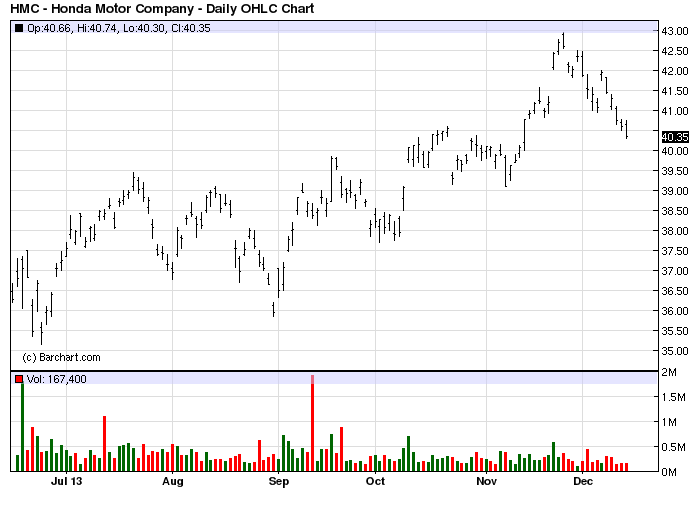Click the 2M volume axis label
The image size is (700, 512).
669,372
